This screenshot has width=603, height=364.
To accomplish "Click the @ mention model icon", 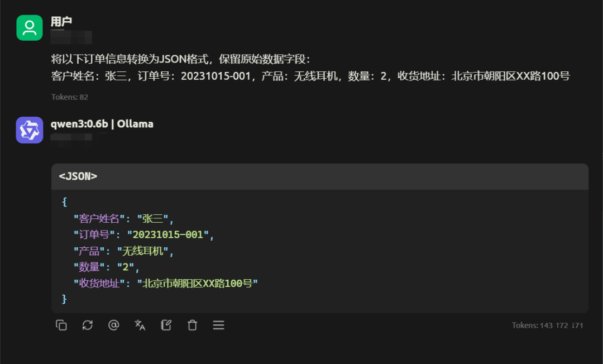I will click(113, 325).
